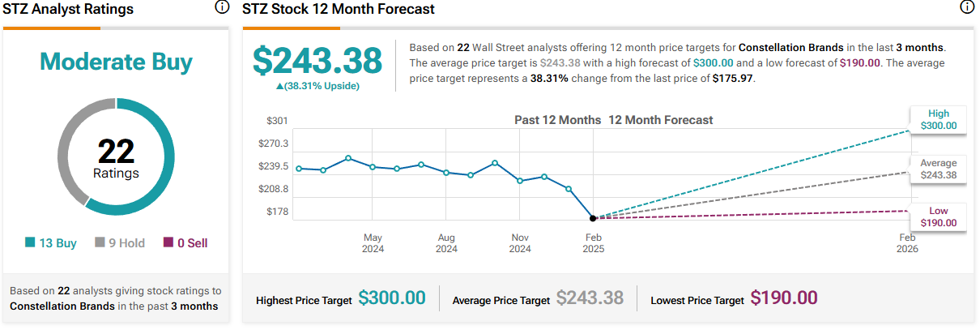Click the Highest Price Target $300.00 value
Viewport: 980px width, 330px height.
tap(392, 298)
